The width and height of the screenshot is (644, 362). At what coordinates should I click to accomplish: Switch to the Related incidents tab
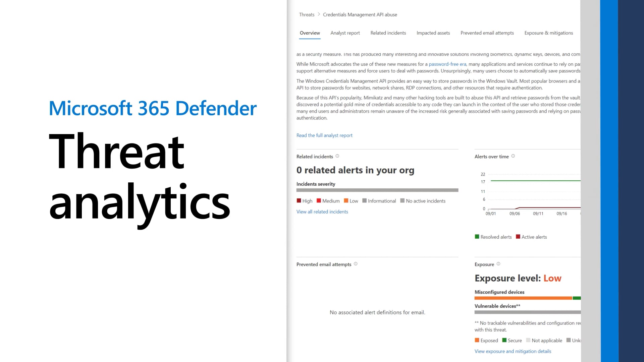[x=388, y=33]
